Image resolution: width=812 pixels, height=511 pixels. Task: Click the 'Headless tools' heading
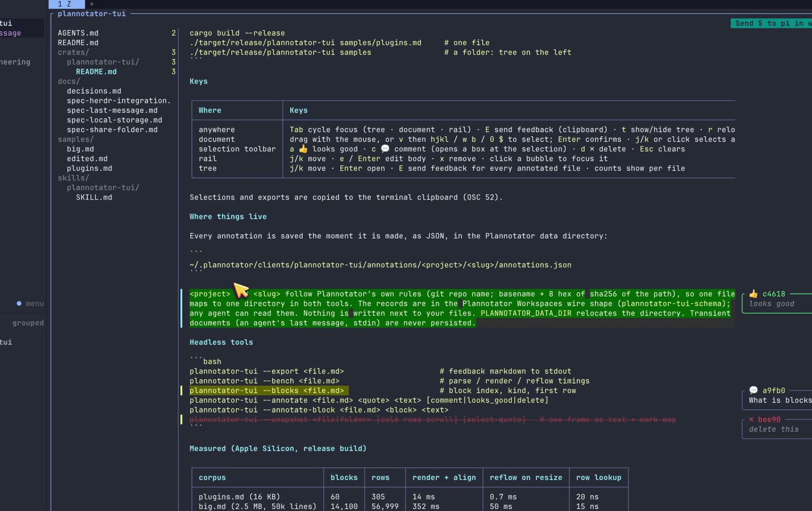(x=221, y=342)
